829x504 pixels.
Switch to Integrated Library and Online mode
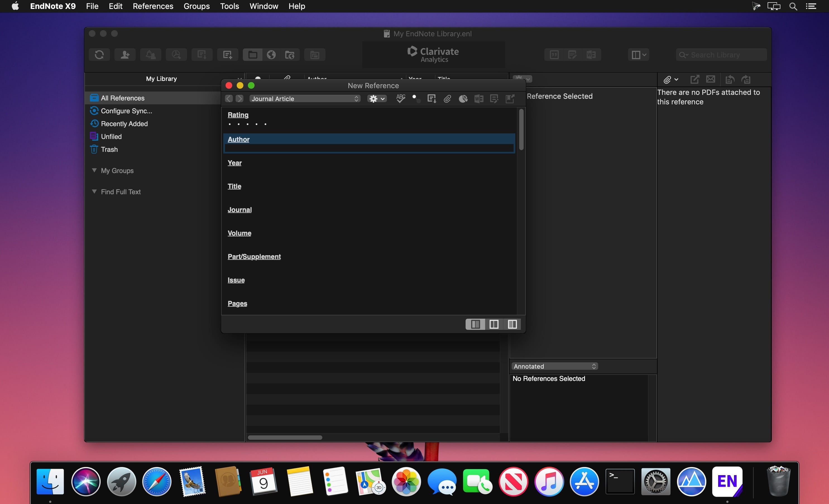(290, 54)
